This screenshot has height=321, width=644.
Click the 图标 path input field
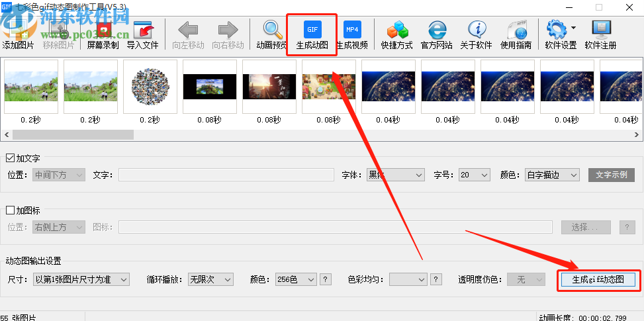(x=336, y=227)
